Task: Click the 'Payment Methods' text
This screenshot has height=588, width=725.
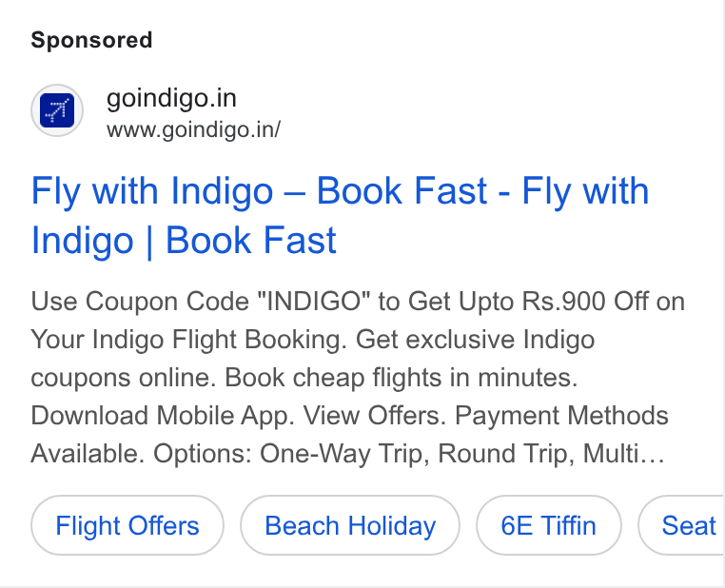Action: coord(561,416)
